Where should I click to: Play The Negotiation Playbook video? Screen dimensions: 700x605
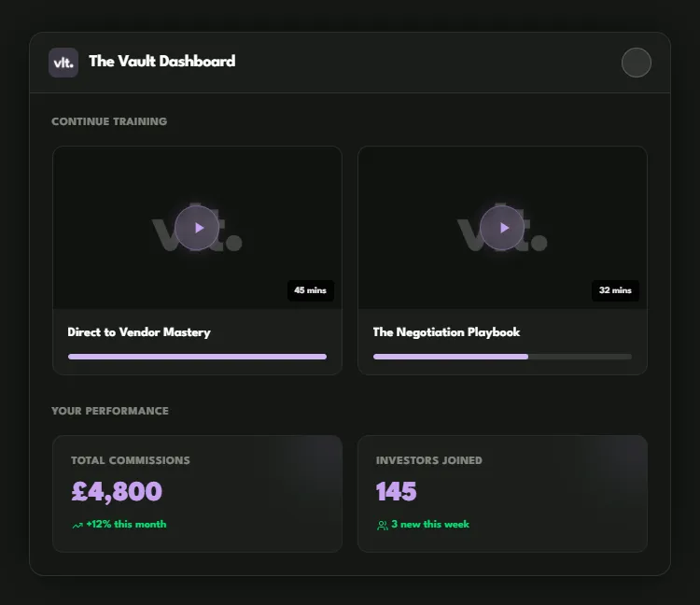502,228
